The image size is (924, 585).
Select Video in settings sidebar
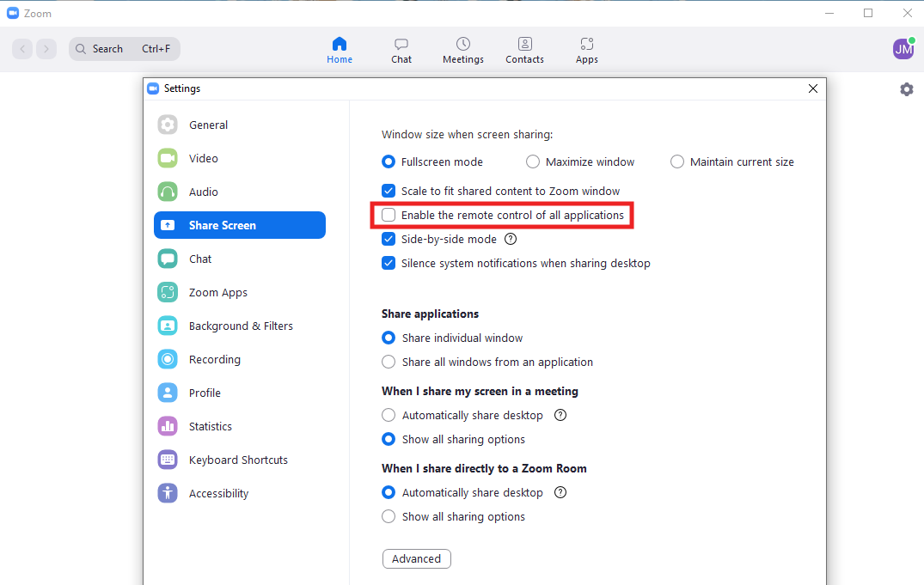pyautogui.click(x=240, y=158)
